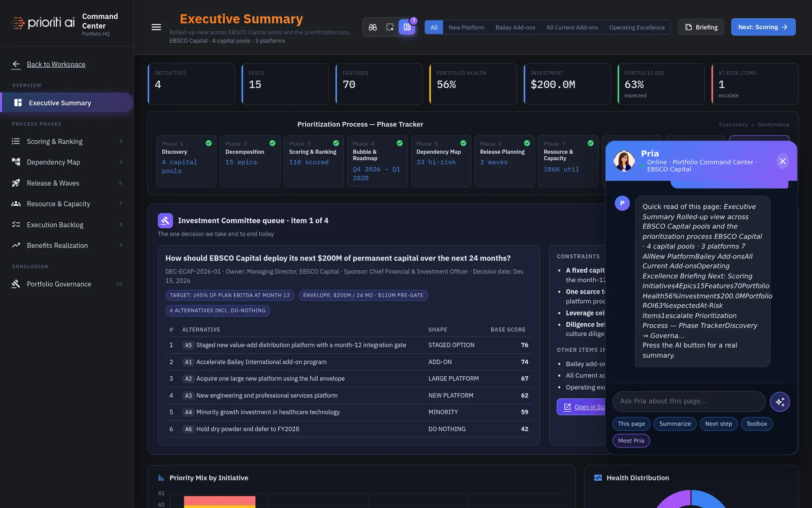Viewport: 812px width, 508px height.
Task: Click the Investment Committee queue gavel icon
Action: point(165,221)
